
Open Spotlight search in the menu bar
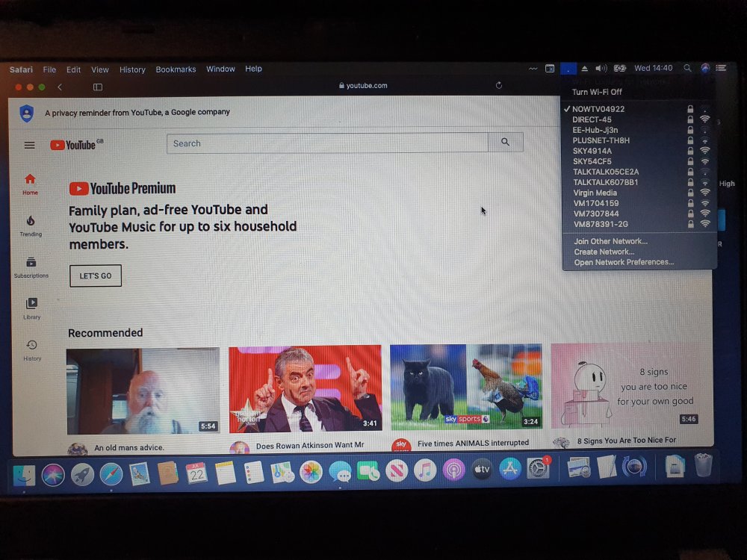tap(687, 68)
